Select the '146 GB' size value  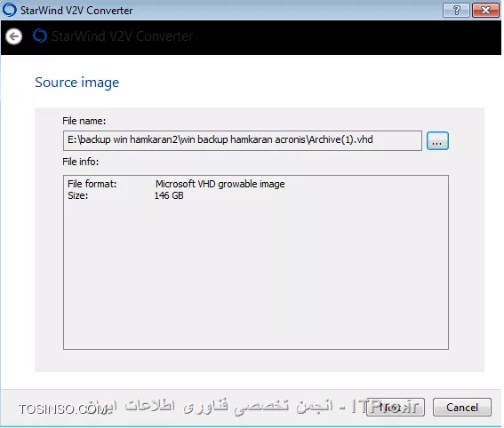click(169, 195)
